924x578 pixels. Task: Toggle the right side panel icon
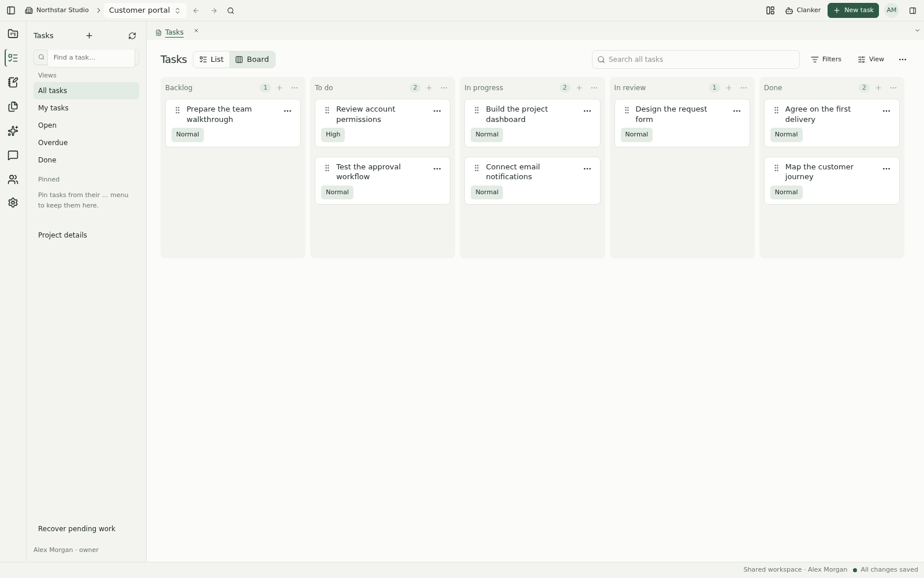pyautogui.click(x=913, y=10)
